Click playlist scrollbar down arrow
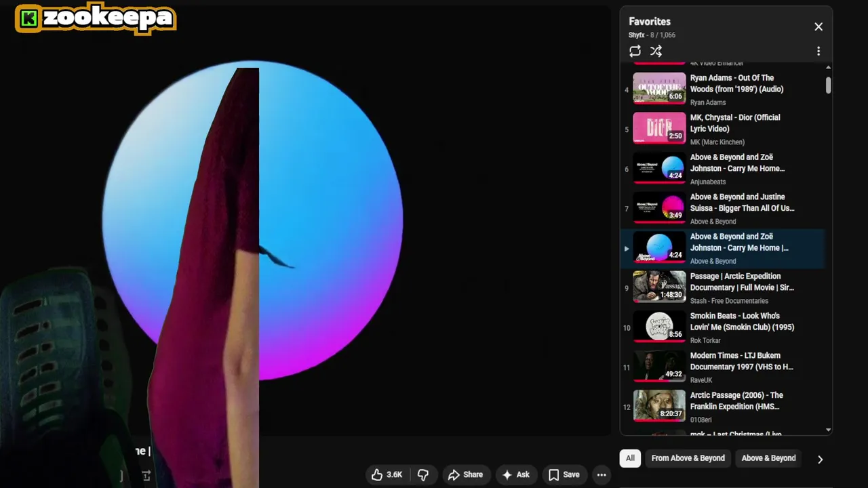868x488 pixels. pos(828,430)
